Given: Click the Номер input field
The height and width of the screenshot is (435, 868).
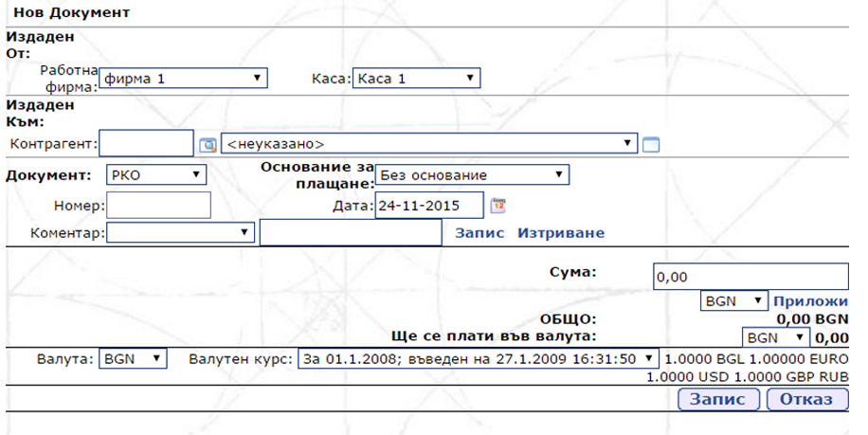Looking at the screenshot, I should [x=159, y=206].
